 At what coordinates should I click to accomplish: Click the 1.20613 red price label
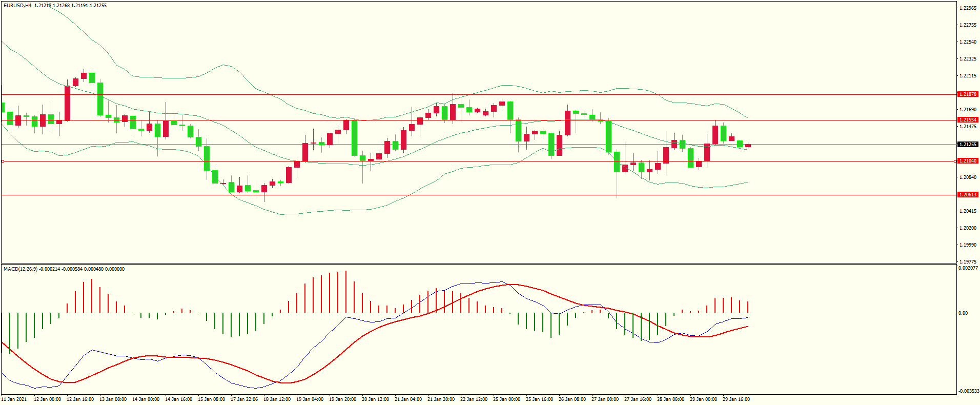968,195
